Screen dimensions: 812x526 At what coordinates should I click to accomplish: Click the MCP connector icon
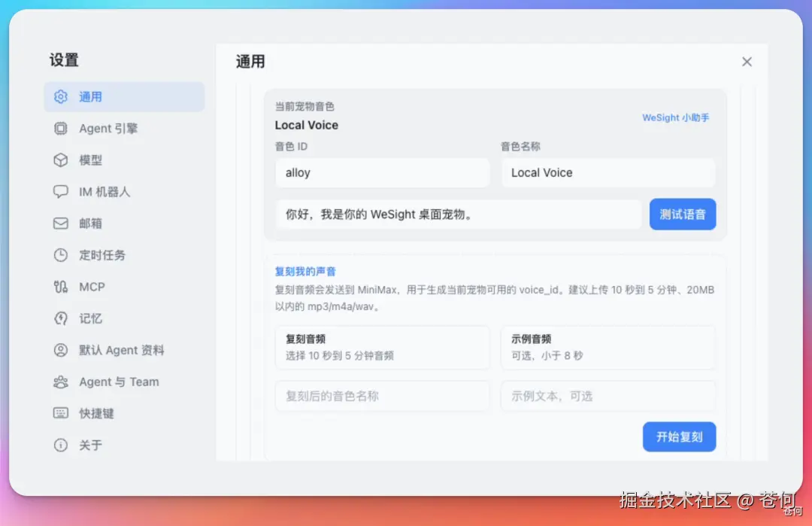61,287
